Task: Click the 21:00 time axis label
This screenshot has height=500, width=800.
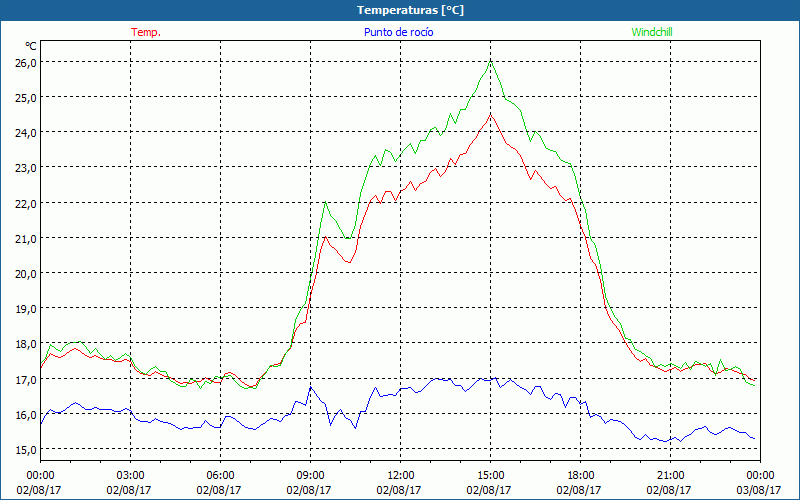Action: 670,475
